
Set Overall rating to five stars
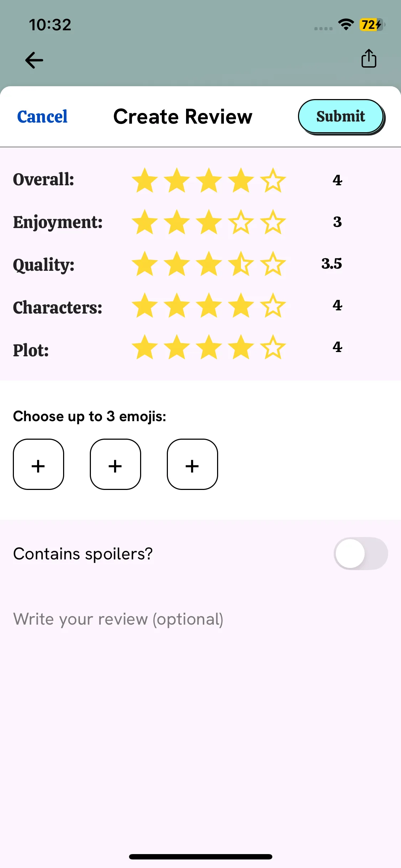273,180
